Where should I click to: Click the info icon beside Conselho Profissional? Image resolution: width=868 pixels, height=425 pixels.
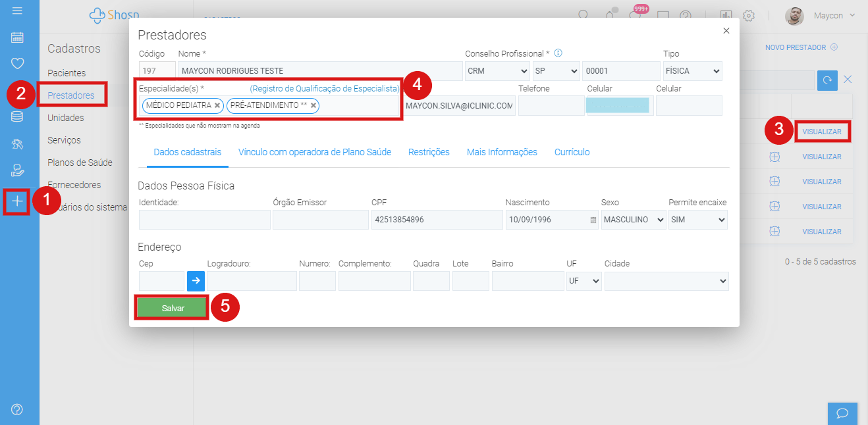tap(558, 53)
